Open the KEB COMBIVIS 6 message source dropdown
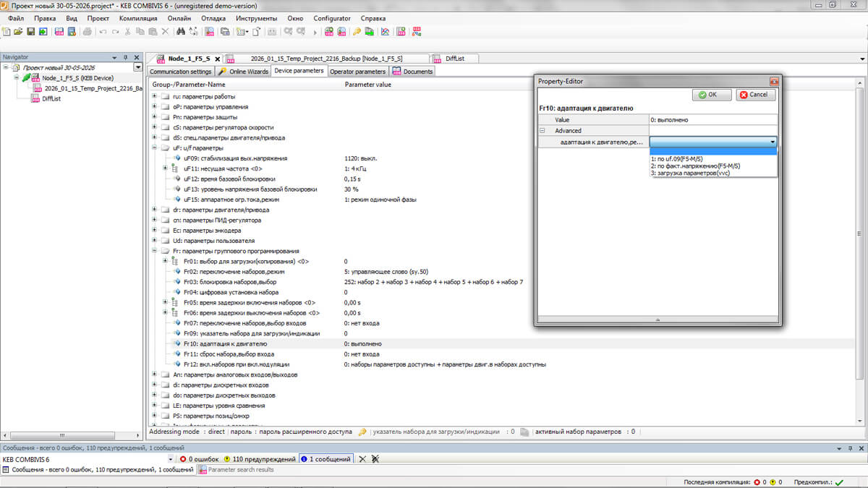 click(x=171, y=459)
